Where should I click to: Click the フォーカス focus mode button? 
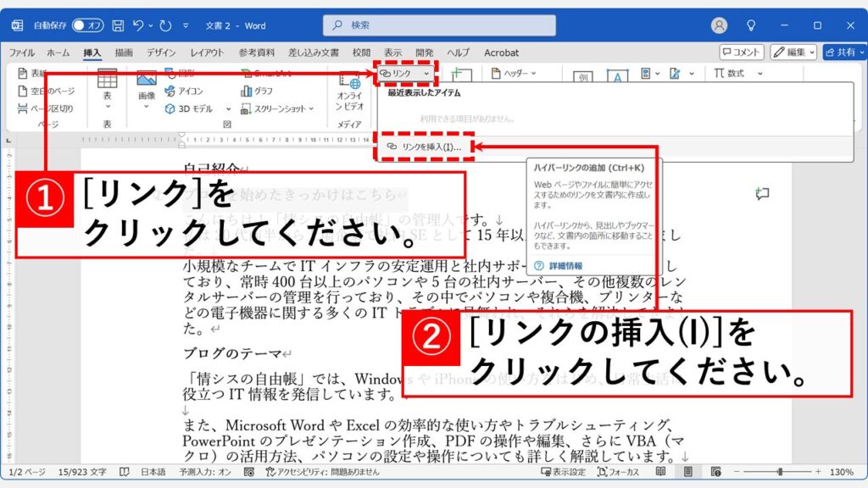[x=618, y=472]
